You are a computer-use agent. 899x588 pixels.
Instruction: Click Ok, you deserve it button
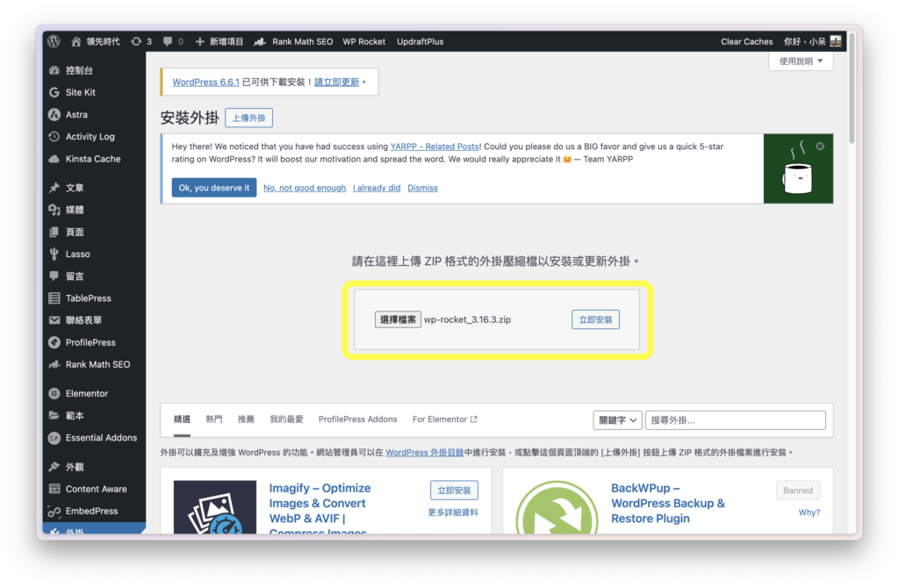(x=214, y=188)
